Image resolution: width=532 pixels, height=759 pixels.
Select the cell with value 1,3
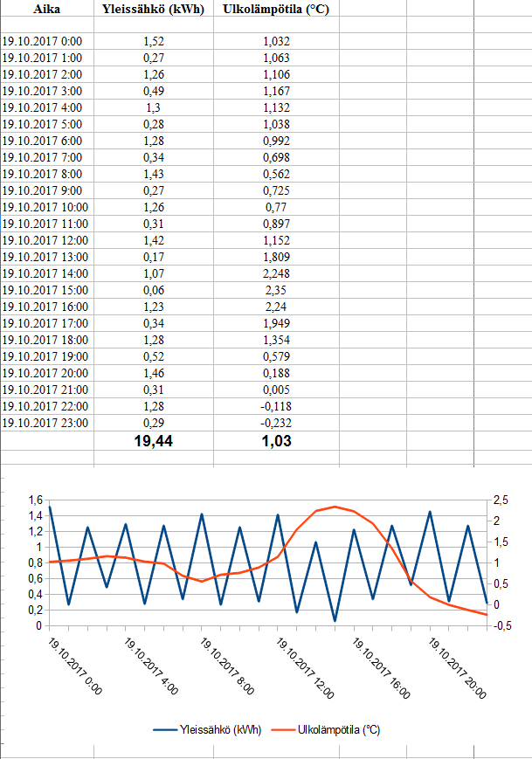(154, 107)
